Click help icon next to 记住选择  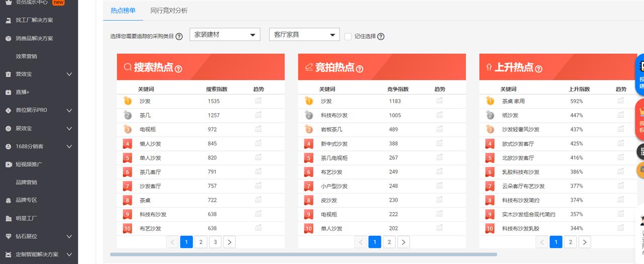[x=381, y=36]
